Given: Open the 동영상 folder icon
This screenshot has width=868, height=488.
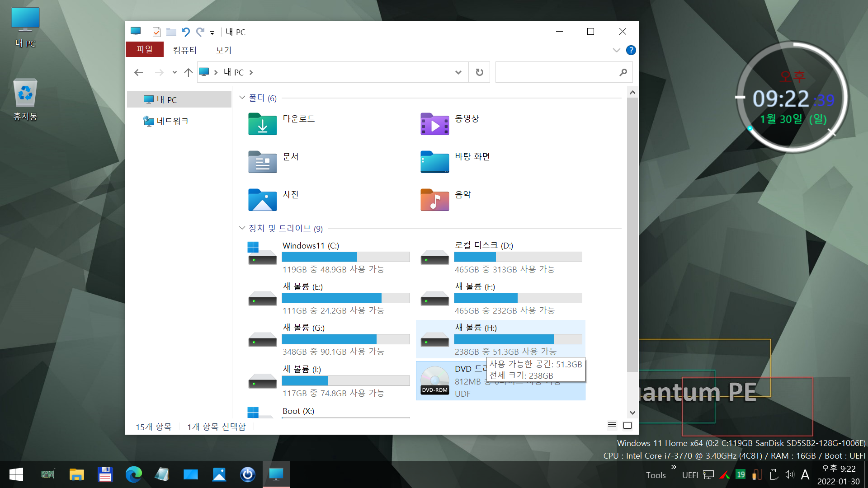Looking at the screenshot, I should click(434, 124).
